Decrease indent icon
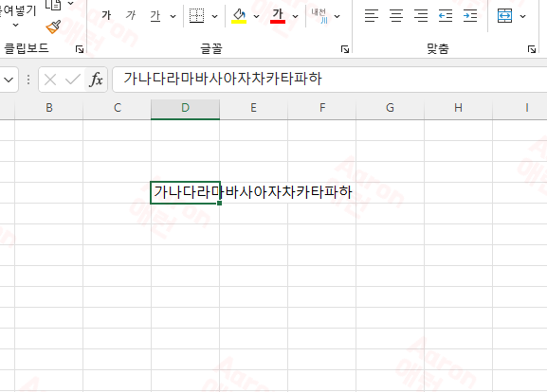The image size is (547, 392). [446, 16]
